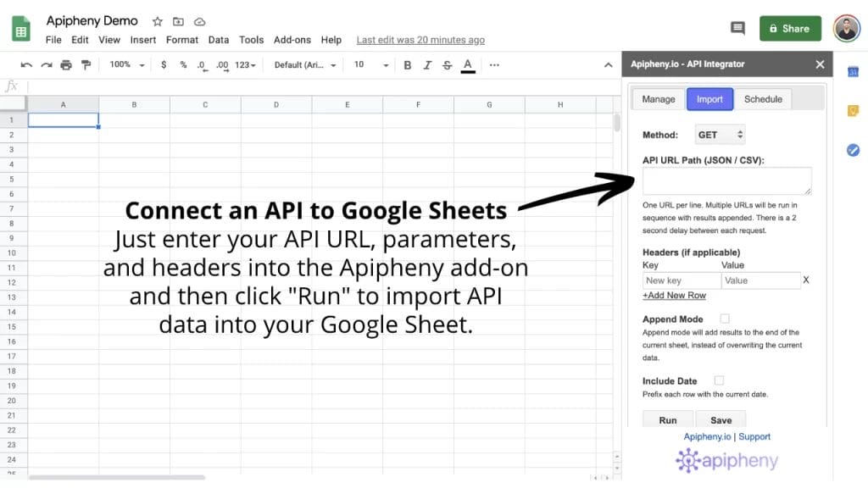Show more toolbar options
Image resolution: width=868 pixels, height=488 pixels.
click(x=494, y=64)
